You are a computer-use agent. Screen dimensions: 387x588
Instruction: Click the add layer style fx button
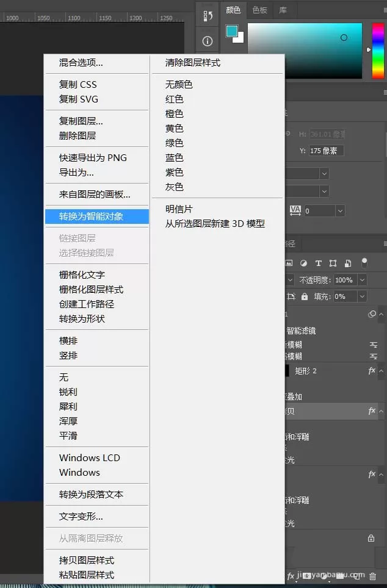[x=291, y=576]
